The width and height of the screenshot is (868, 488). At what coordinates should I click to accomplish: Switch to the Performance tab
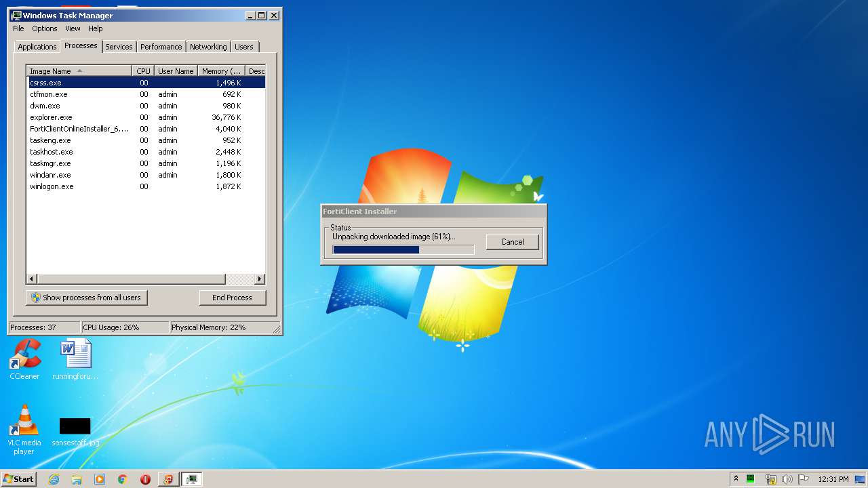coord(161,47)
